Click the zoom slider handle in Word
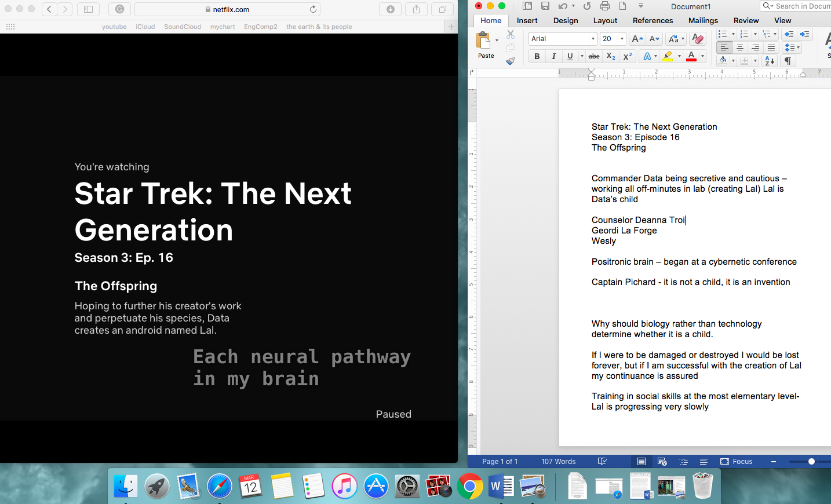 click(811, 462)
